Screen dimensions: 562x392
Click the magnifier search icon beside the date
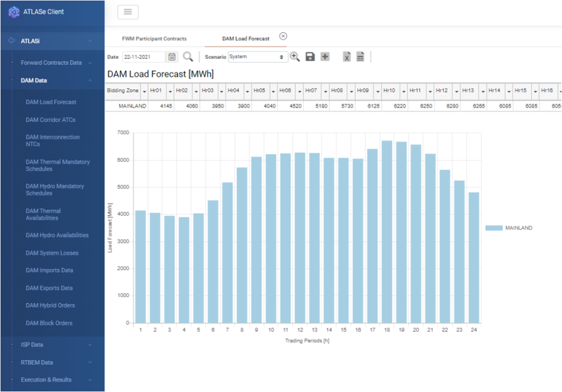coord(188,57)
